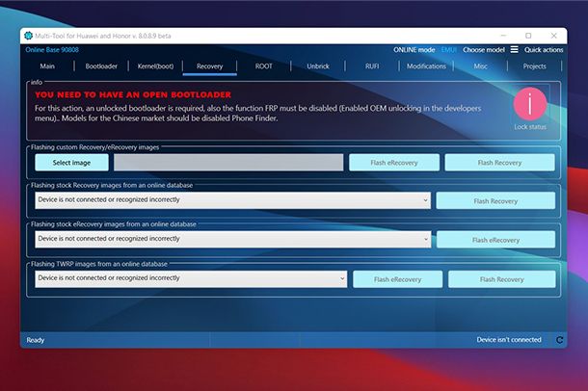Screen dimensions: 588x391
Task: Click Flash eRecovery in TWRP section
Action: (x=397, y=279)
